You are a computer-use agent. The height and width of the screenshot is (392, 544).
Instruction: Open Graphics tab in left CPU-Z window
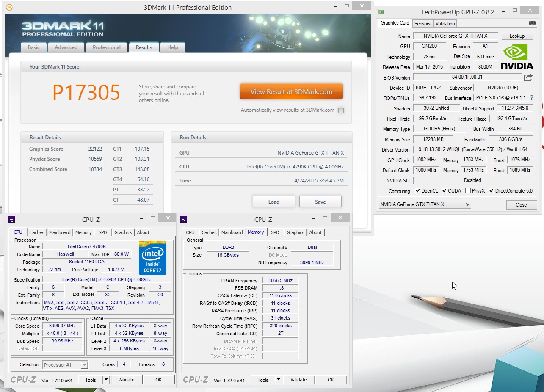click(x=123, y=232)
